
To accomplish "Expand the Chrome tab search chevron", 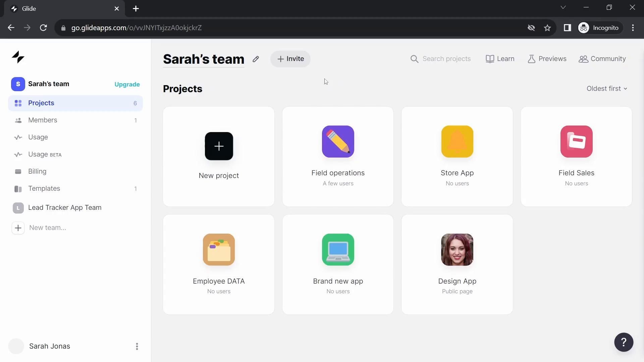I will pyautogui.click(x=563, y=7).
